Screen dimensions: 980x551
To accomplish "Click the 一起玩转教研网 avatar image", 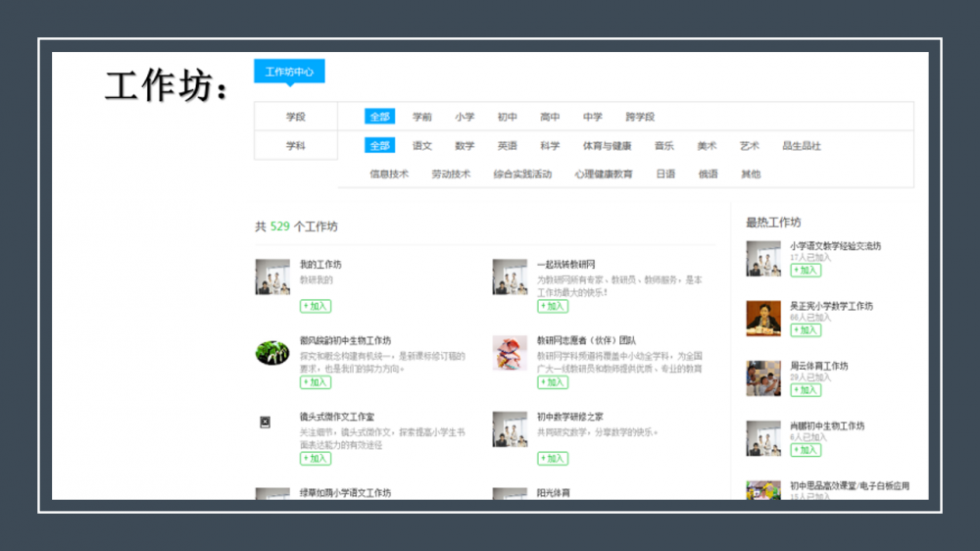I will pos(510,276).
